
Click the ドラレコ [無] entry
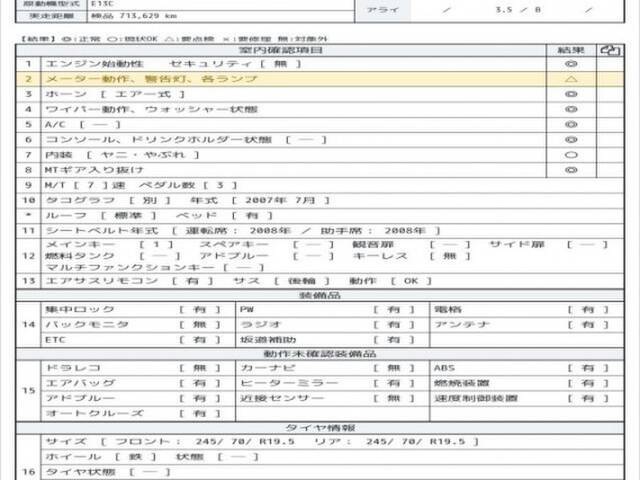point(133,368)
